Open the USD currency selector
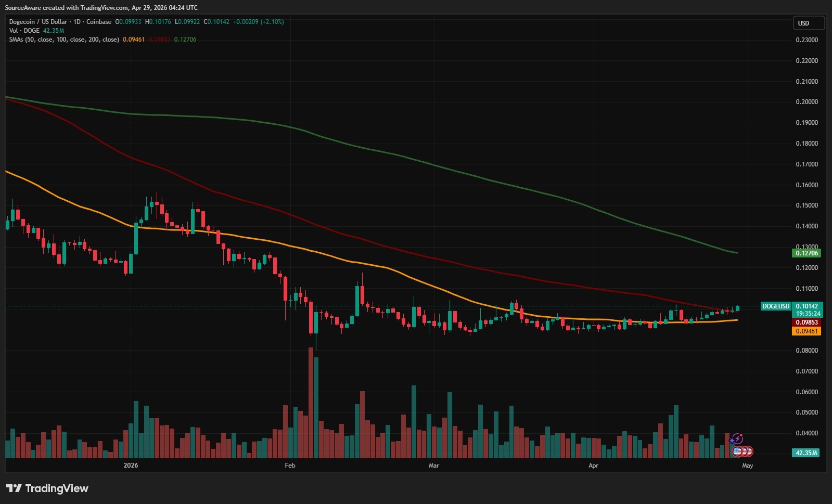 click(x=809, y=23)
